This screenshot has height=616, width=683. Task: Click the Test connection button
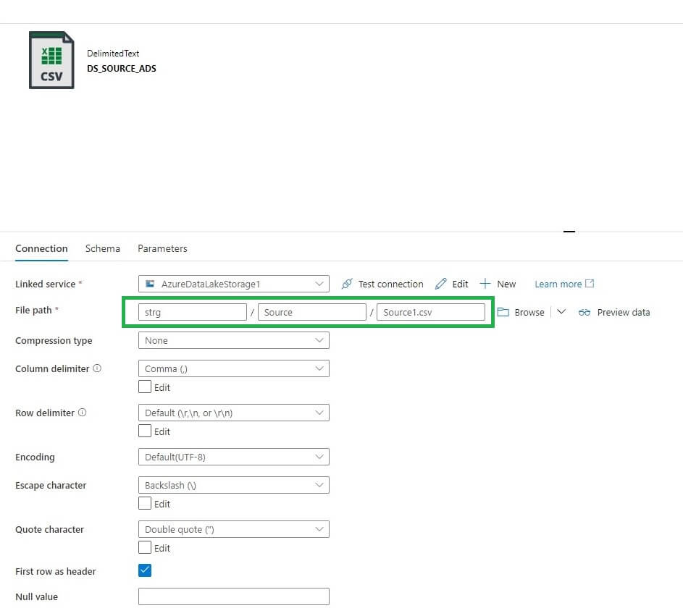point(382,284)
